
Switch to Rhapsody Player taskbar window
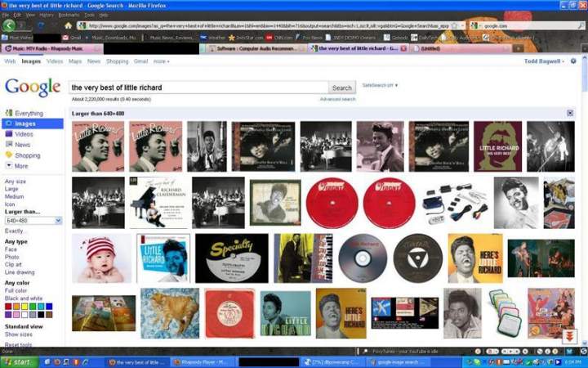[203, 362]
